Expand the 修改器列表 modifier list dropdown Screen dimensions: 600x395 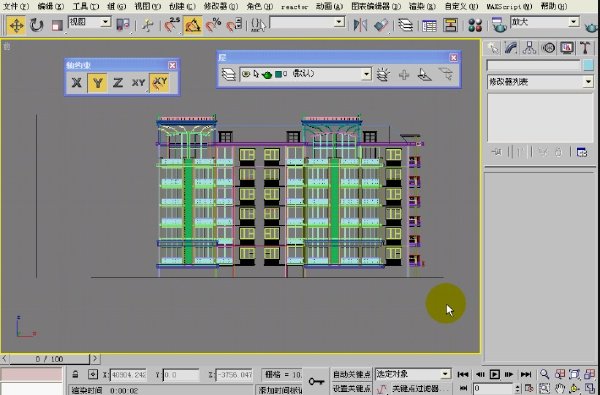coord(540,82)
